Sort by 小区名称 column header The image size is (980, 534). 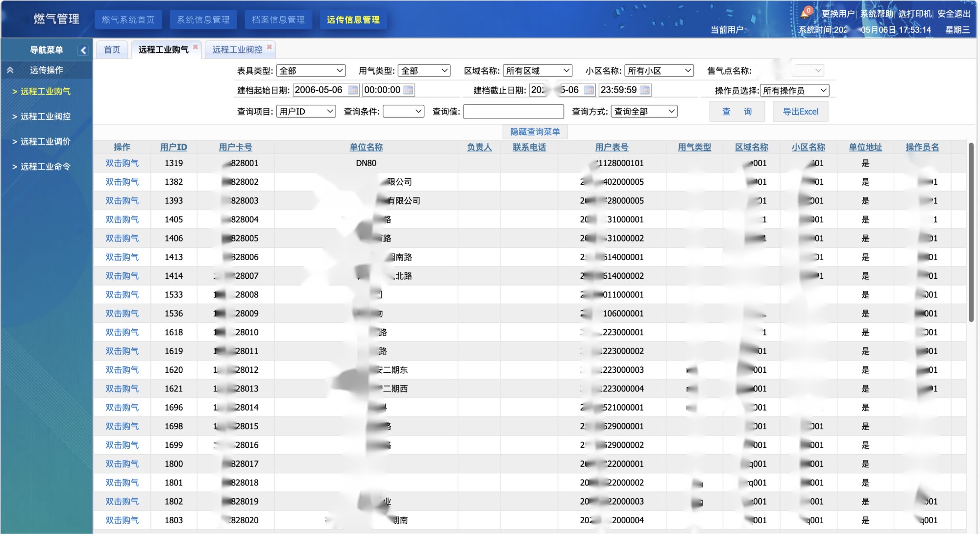(808, 147)
